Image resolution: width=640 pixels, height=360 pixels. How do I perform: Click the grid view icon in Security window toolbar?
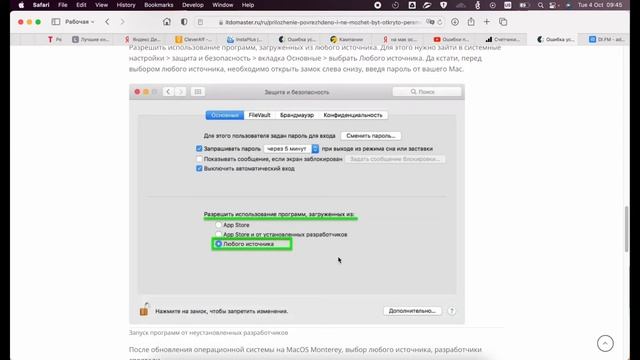(198, 92)
